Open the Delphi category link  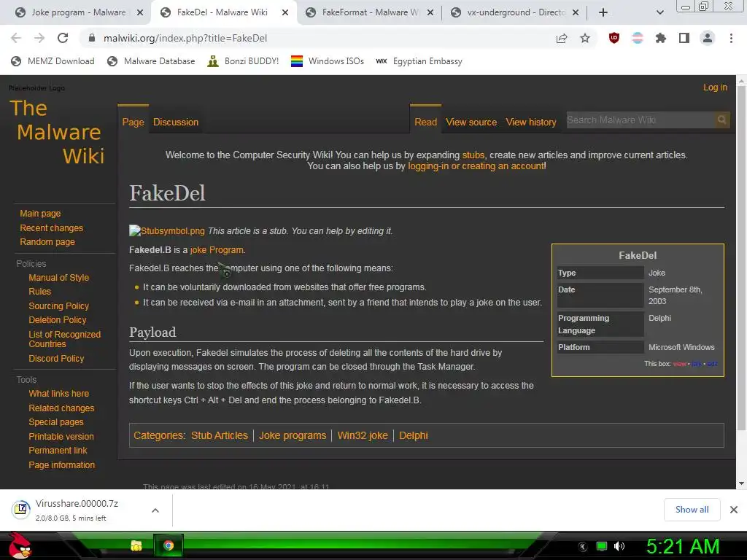pyautogui.click(x=413, y=435)
